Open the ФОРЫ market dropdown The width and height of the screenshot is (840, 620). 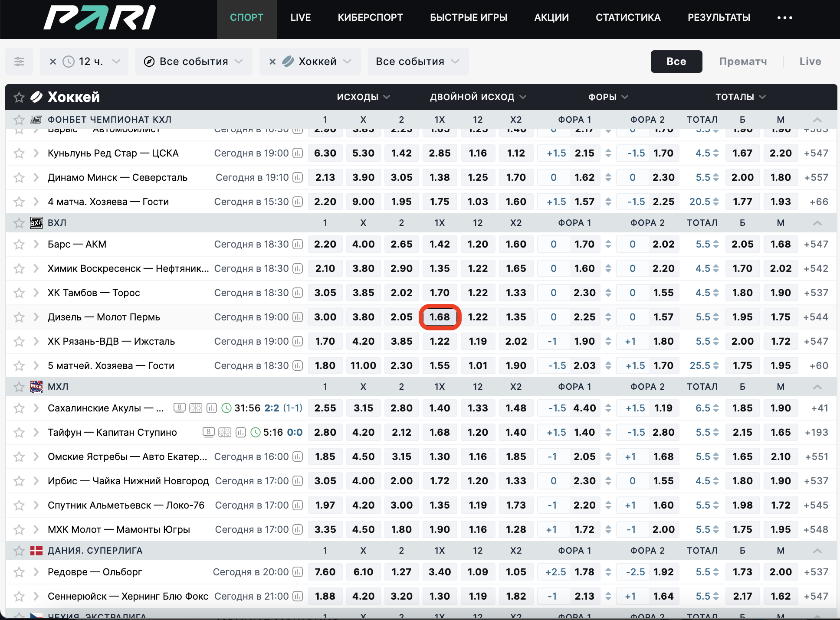point(608,97)
